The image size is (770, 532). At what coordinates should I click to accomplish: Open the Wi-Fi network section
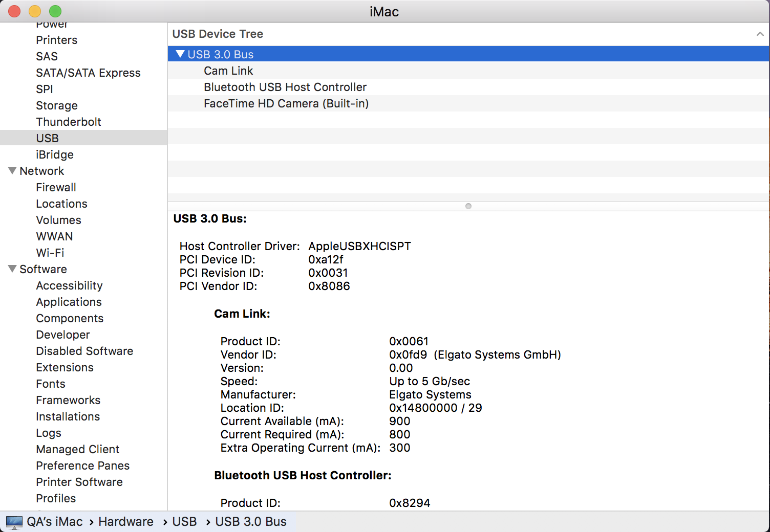[x=50, y=253]
